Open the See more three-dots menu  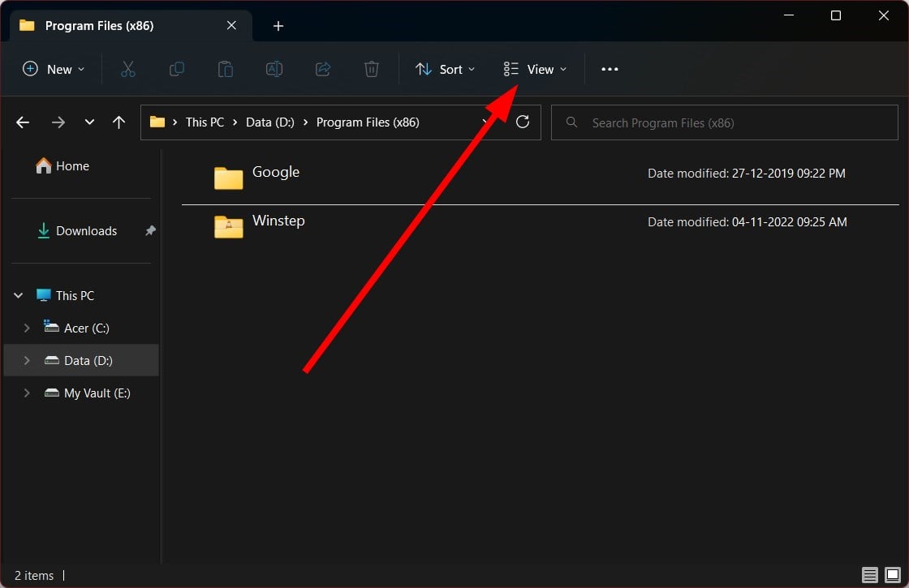(x=610, y=69)
